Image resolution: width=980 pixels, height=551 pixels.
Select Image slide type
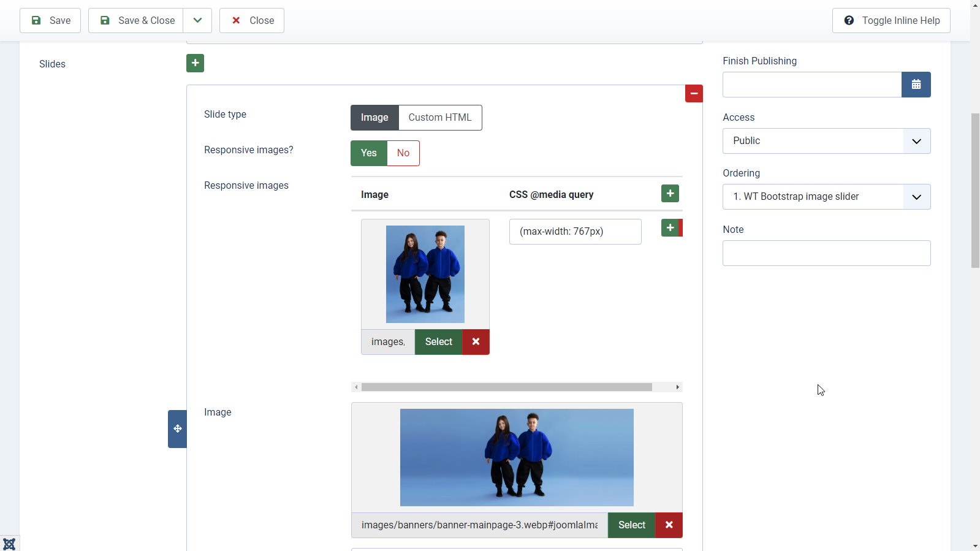coord(374,118)
